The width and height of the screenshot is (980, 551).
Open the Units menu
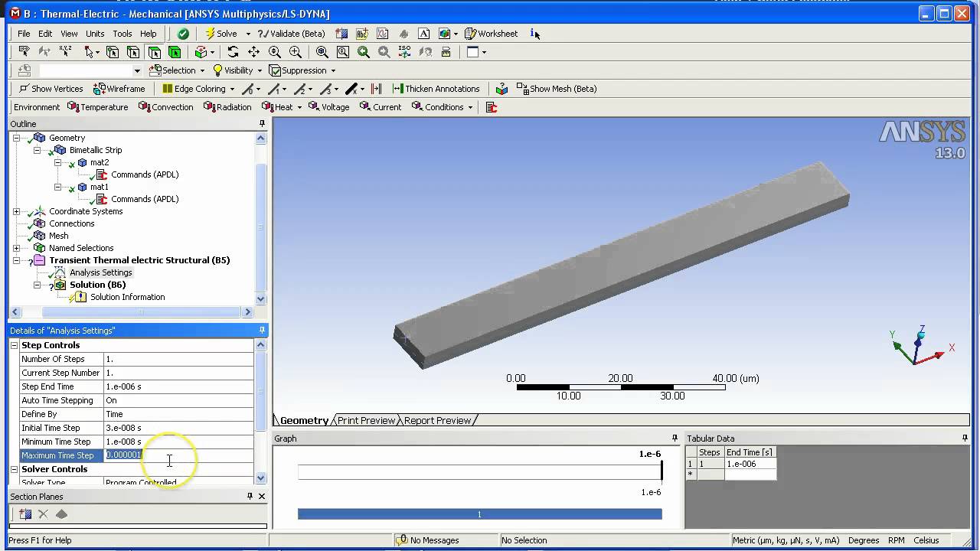point(95,34)
